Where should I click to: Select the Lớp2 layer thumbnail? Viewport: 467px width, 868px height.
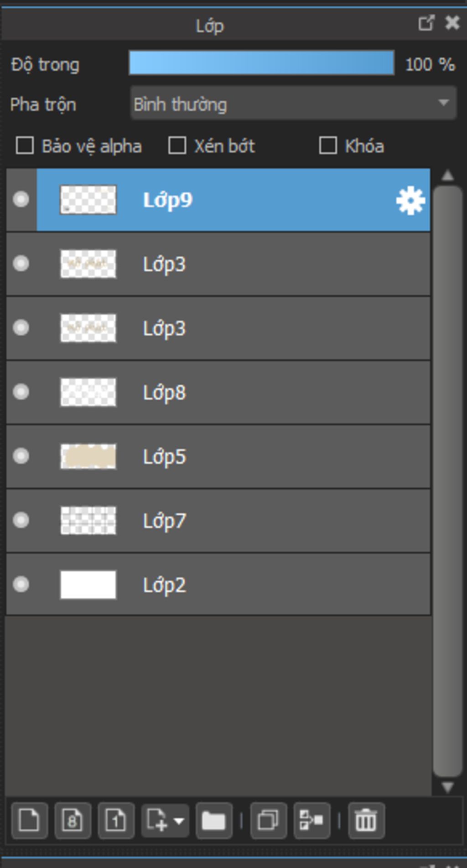pos(88,584)
